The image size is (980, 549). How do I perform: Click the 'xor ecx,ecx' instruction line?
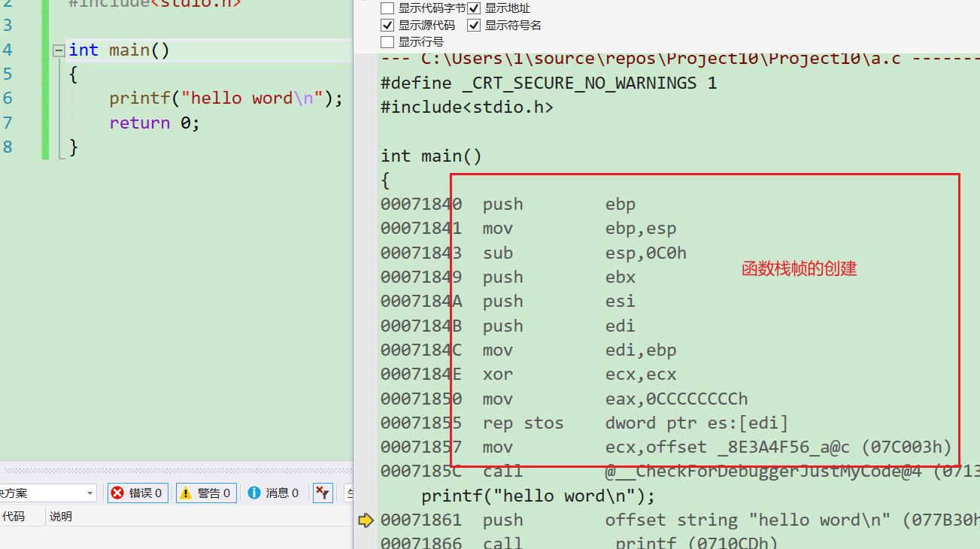click(x=528, y=375)
